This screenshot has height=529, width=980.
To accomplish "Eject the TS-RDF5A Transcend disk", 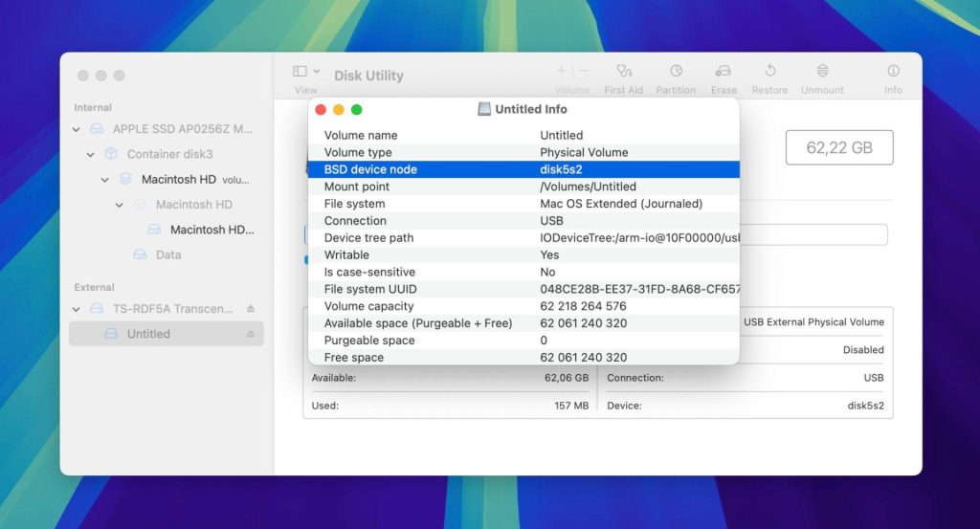I will click(251, 309).
